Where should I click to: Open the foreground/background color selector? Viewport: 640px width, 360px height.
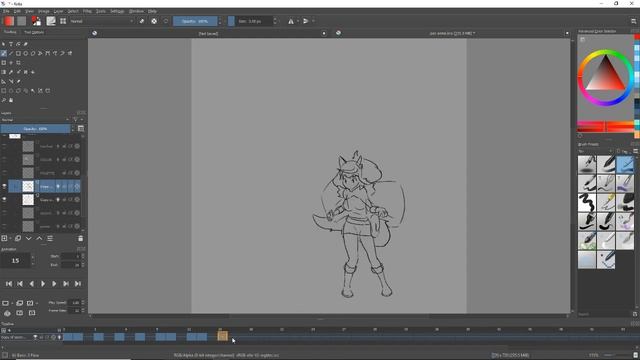pos(36,21)
